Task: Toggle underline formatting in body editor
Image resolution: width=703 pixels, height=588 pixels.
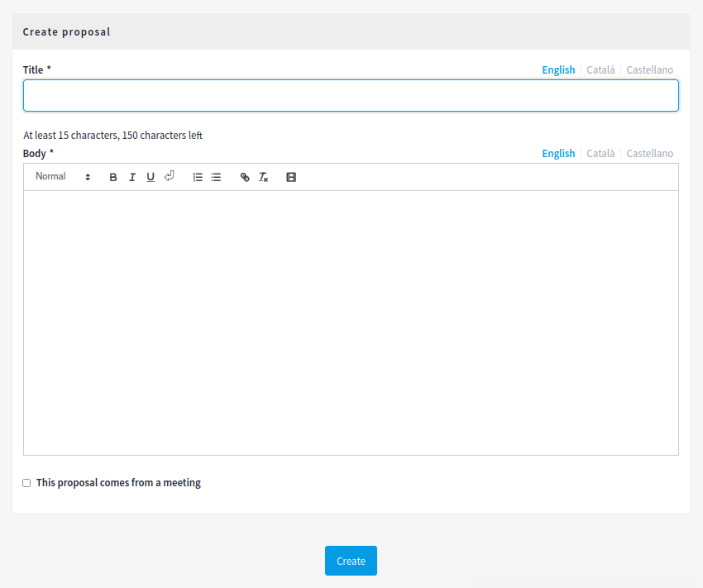Action: (x=151, y=177)
